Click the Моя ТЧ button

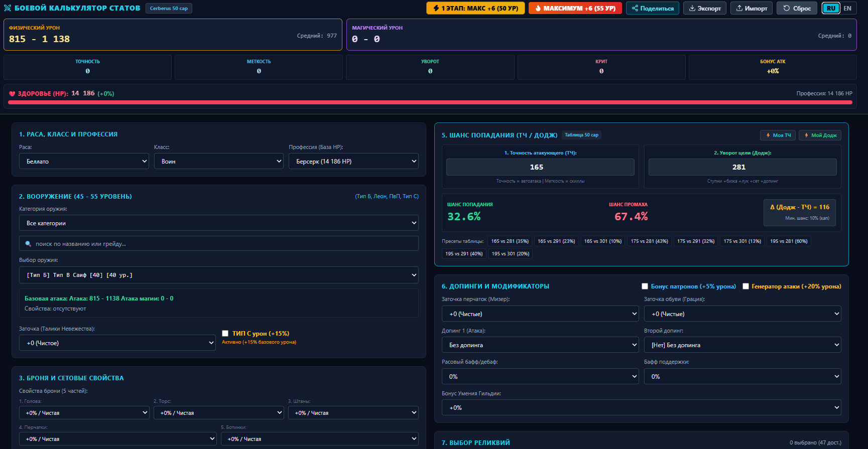pyautogui.click(x=778, y=135)
